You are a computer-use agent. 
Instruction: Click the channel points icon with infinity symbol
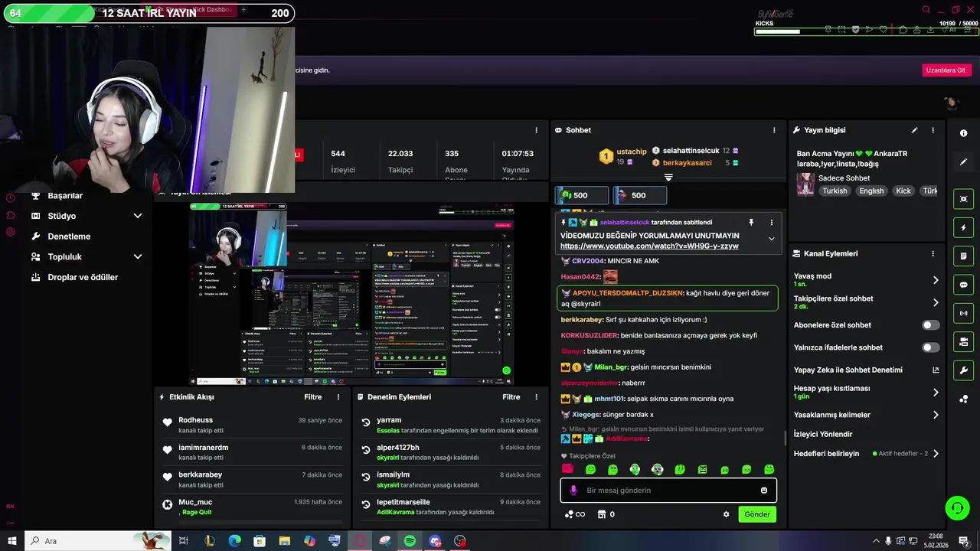[575, 514]
